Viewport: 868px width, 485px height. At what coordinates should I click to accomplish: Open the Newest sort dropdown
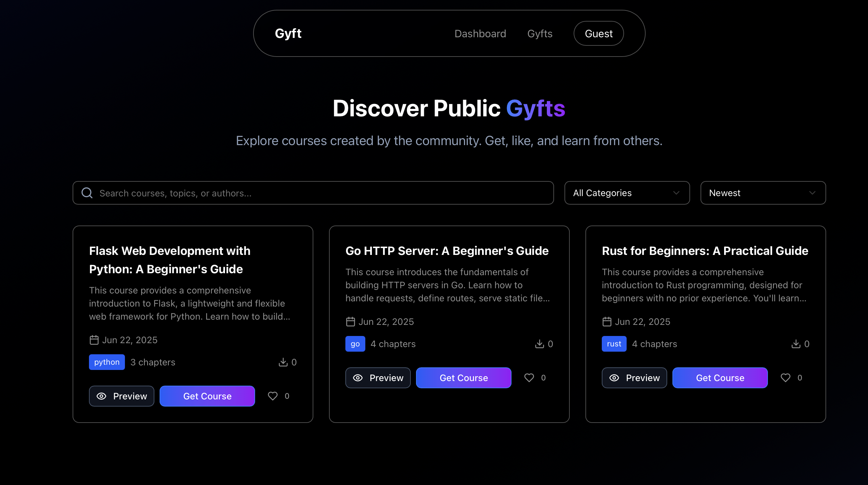pyautogui.click(x=763, y=193)
